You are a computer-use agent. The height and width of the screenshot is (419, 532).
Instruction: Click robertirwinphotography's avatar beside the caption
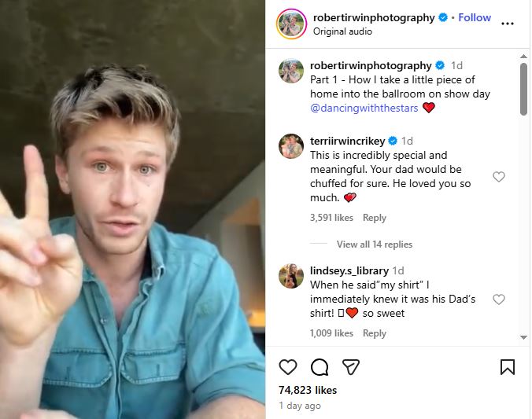(290, 71)
